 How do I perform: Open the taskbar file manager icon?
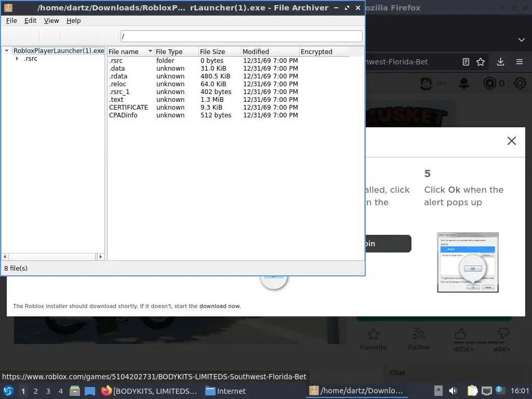(75, 391)
